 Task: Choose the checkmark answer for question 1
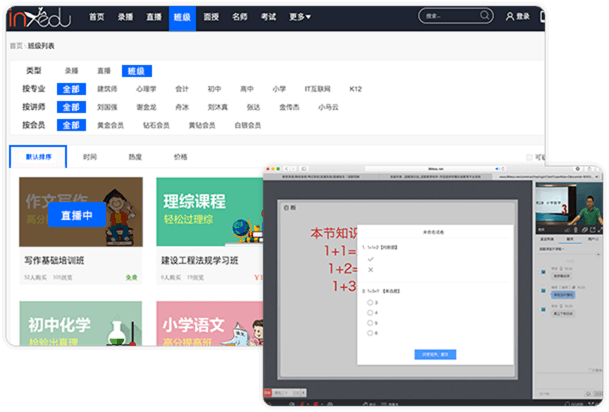371,259
